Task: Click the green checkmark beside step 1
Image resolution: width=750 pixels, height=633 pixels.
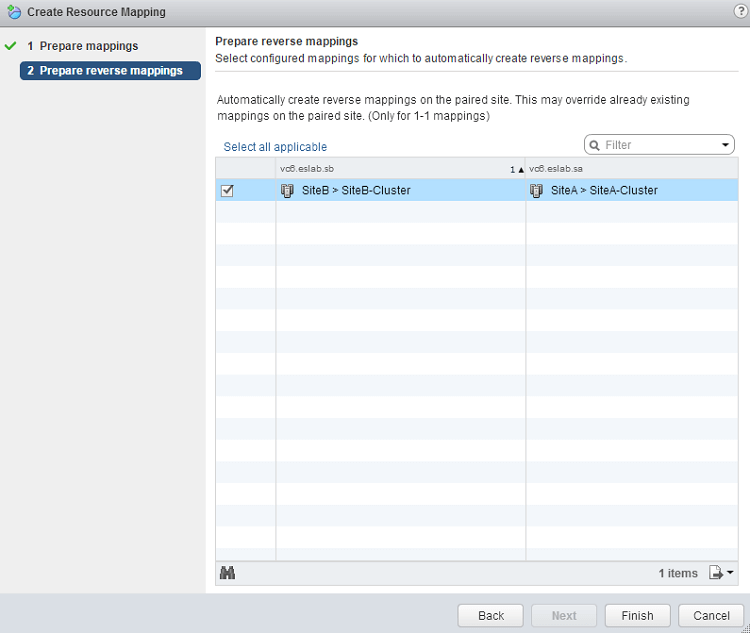Action: [x=11, y=46]
